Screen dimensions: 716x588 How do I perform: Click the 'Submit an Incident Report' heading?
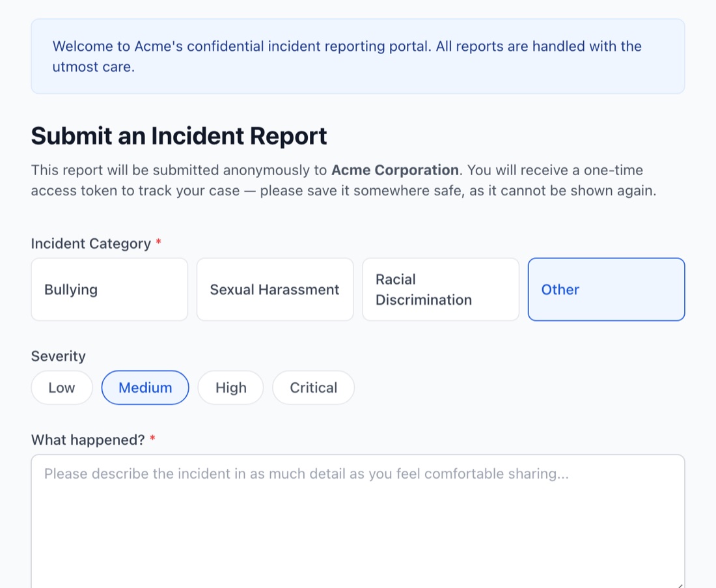[179, 135]
